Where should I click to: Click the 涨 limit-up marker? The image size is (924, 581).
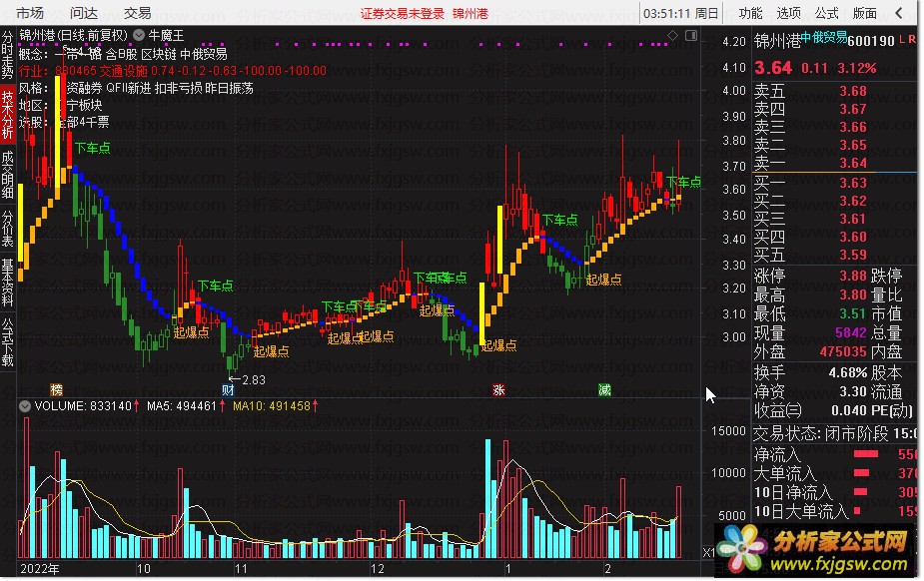(498, 389)
